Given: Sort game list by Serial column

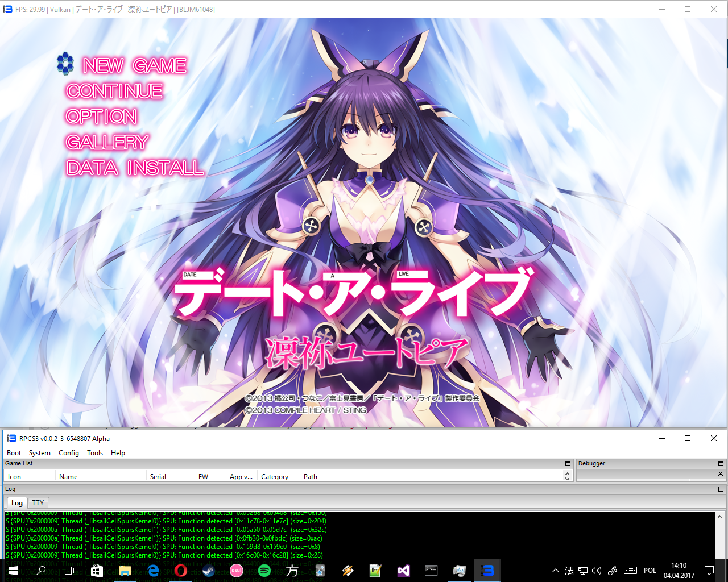Looking at the screenshot, I should [x=171, y=476].
